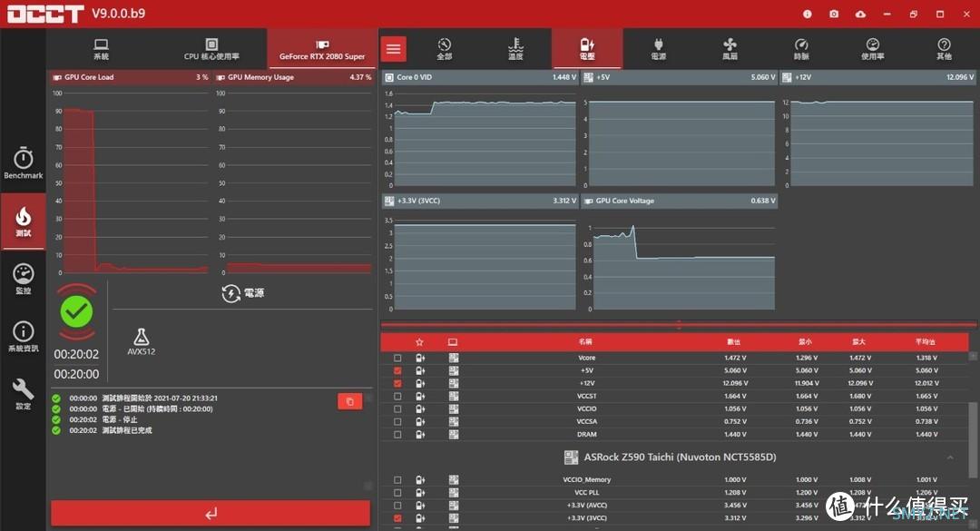
Task: Click the +12V graph header
Action: click(x=877, y=77)
